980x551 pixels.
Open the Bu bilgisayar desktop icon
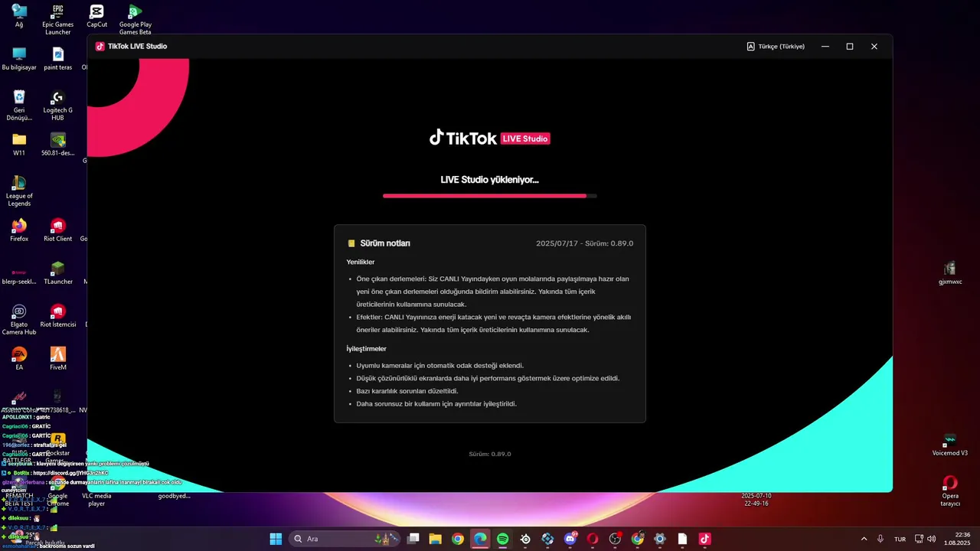click(19, 59)
